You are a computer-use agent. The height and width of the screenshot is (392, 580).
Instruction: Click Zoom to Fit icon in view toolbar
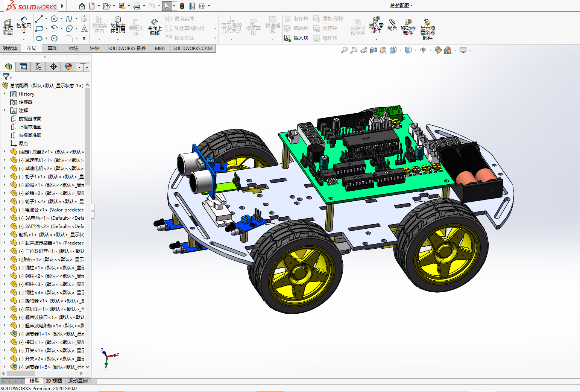click(x=344, y=50)
